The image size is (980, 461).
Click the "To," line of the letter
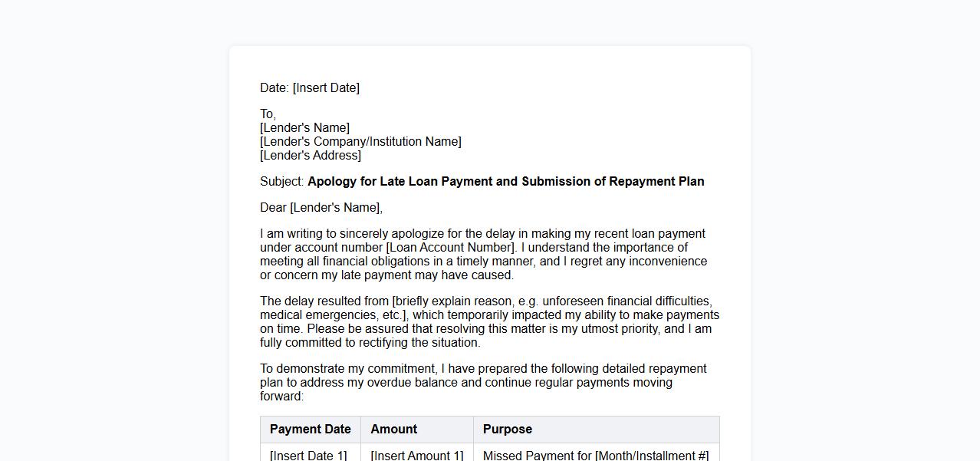pyautogui.click(x=268, y=114)
